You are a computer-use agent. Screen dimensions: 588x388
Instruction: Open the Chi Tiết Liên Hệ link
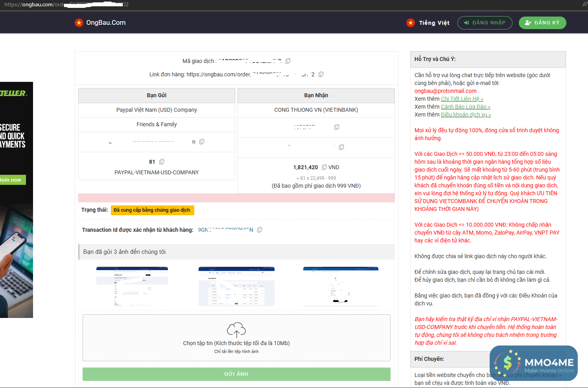462,99
